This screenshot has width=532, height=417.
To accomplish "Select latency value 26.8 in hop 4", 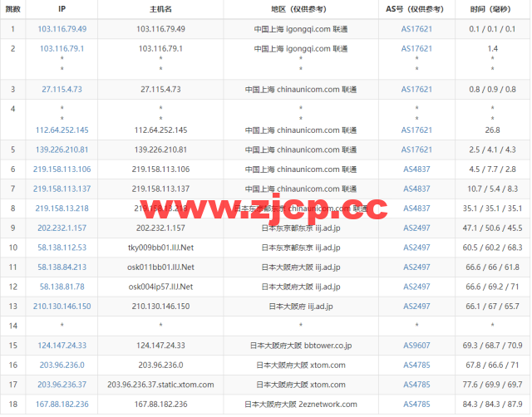I will click(x=492, y=130).
